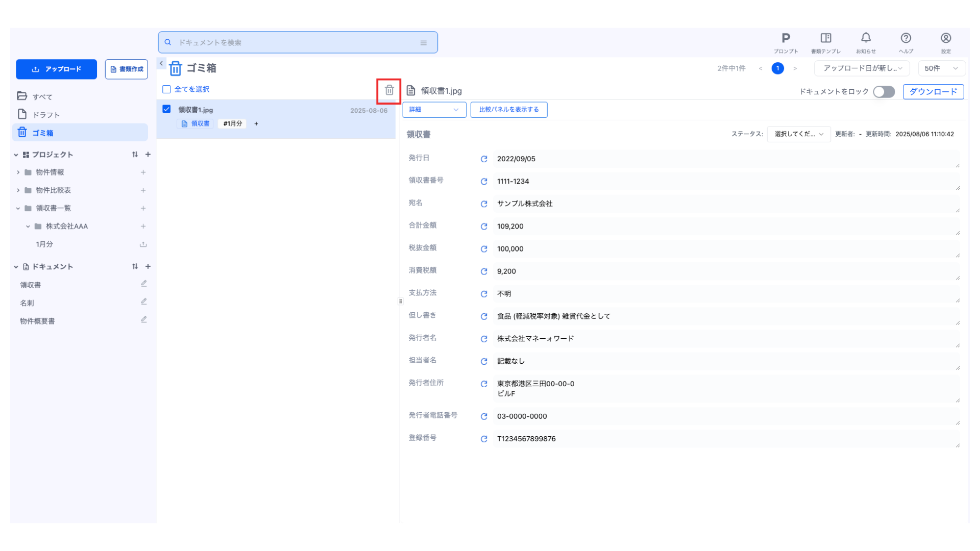Click refresh icon next to 発行日 field
The height and width of the screenshot is (551, 980).
coord(484,159)
